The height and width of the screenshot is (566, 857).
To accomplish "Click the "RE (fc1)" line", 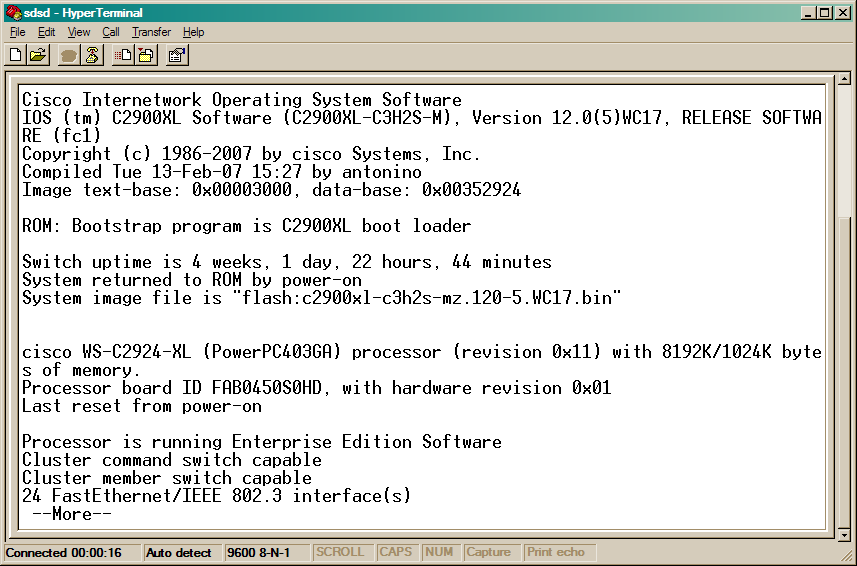I will tap(62, 136).
